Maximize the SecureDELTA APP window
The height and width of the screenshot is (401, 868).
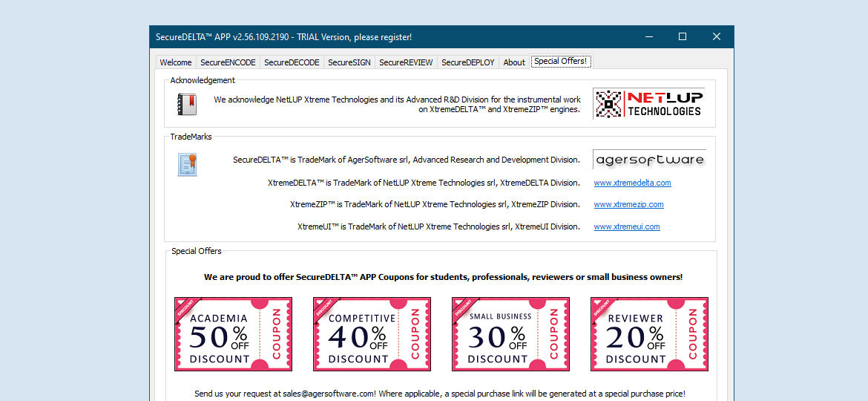point(683,36)
